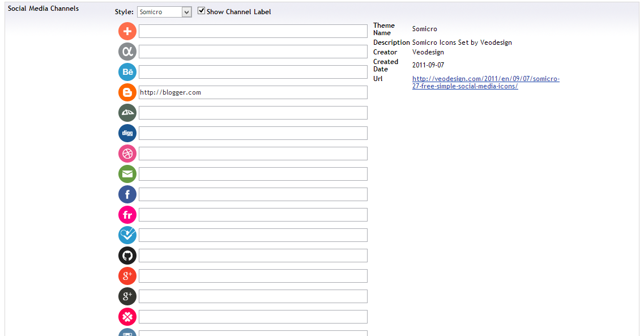Click the dark Google Plus icon

coord(127,296)
